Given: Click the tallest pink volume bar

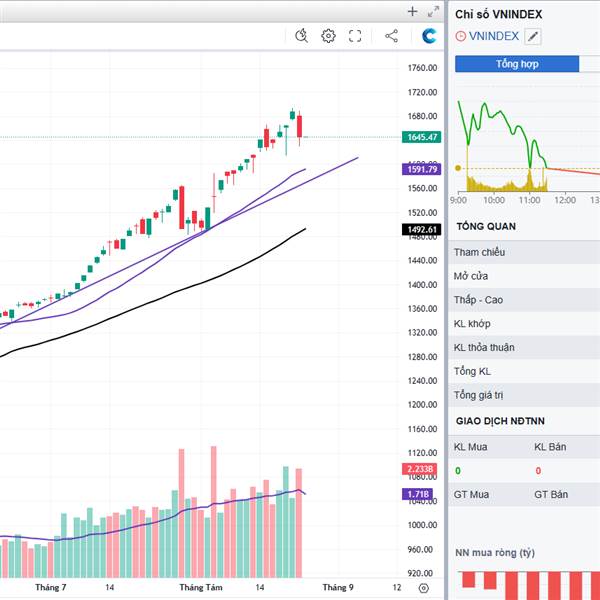Looking at the screenshot, I should [x=214, y=512].
